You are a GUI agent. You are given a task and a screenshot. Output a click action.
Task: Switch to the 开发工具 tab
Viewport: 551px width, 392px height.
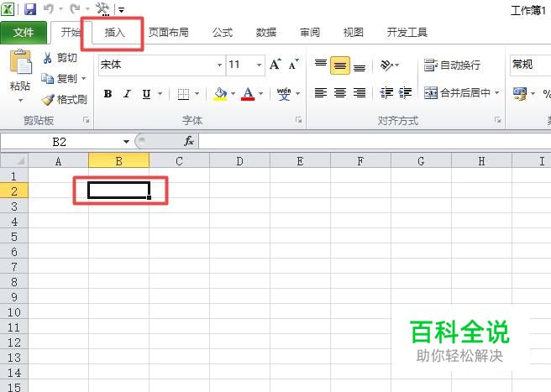click(x=407, y=33)
